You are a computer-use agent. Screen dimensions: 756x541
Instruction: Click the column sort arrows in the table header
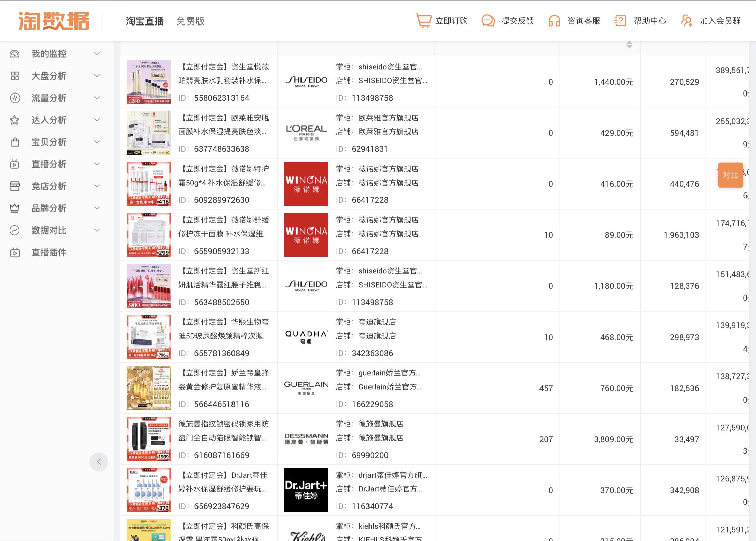(x=629, y=45)
